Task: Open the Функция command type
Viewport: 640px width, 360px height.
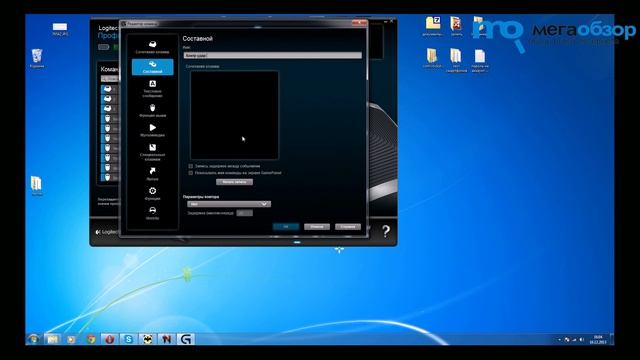Action: tap(152, 193)
